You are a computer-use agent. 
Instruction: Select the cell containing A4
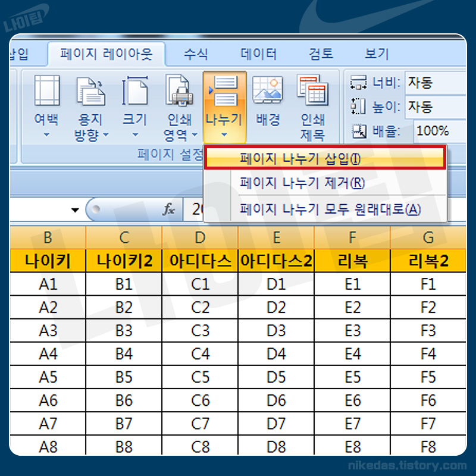coord(48,354)
